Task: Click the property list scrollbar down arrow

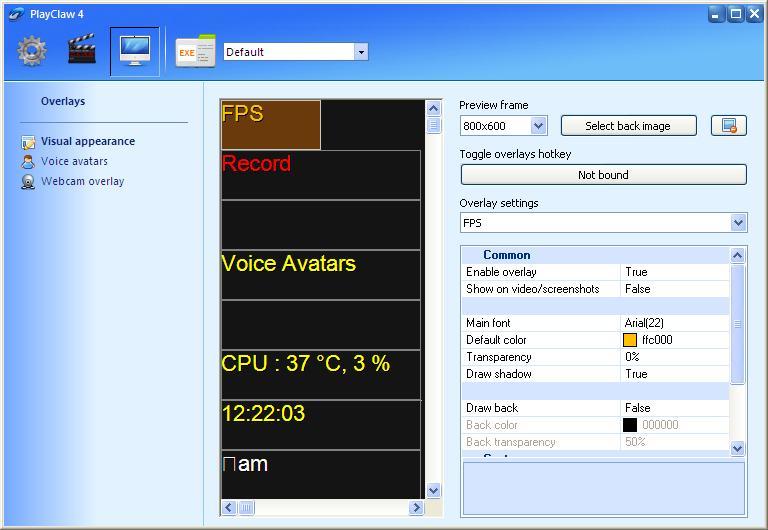Action: [x=738, y=448]
